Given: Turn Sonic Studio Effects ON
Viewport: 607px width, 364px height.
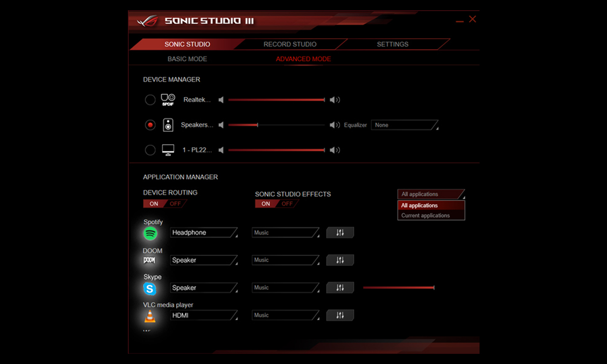Looking at the screenshot, I should (x=266, y=204).
